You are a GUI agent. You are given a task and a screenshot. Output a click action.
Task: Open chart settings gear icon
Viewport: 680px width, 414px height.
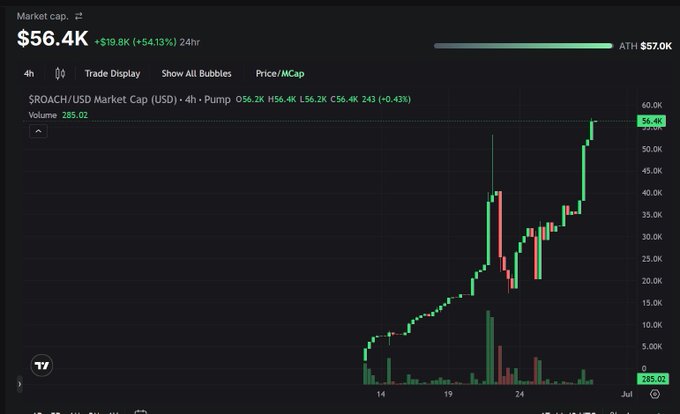click(x=655, y=394)
